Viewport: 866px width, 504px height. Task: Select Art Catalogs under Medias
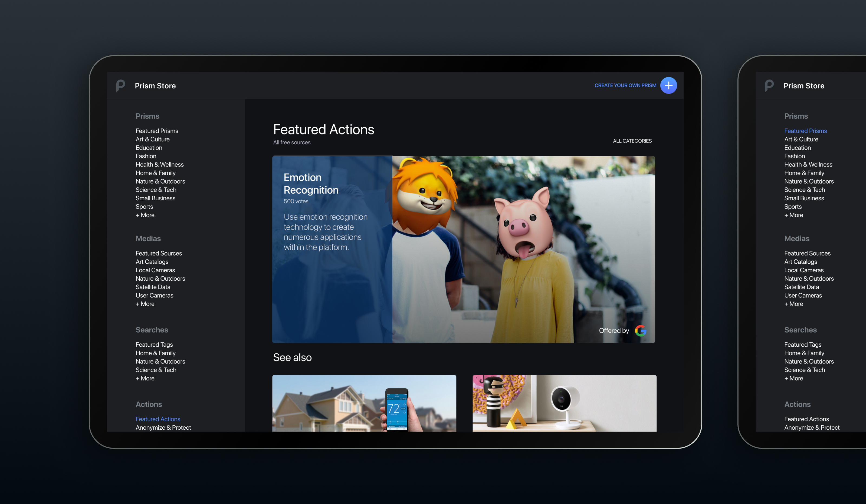(152, 262)
